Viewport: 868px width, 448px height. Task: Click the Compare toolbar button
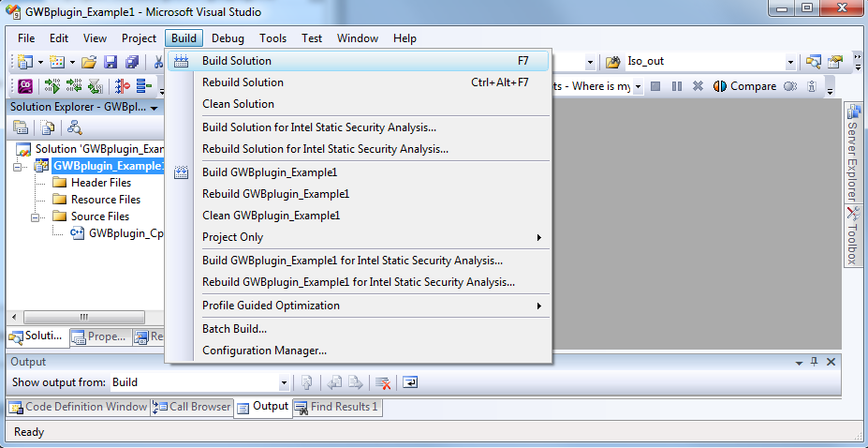click(x=744, y=86)
